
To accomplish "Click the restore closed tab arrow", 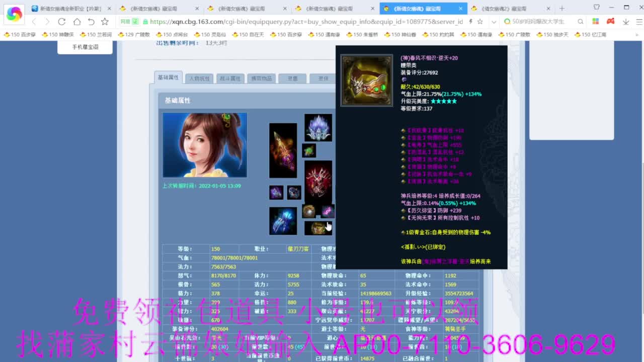I will [91, 22].
